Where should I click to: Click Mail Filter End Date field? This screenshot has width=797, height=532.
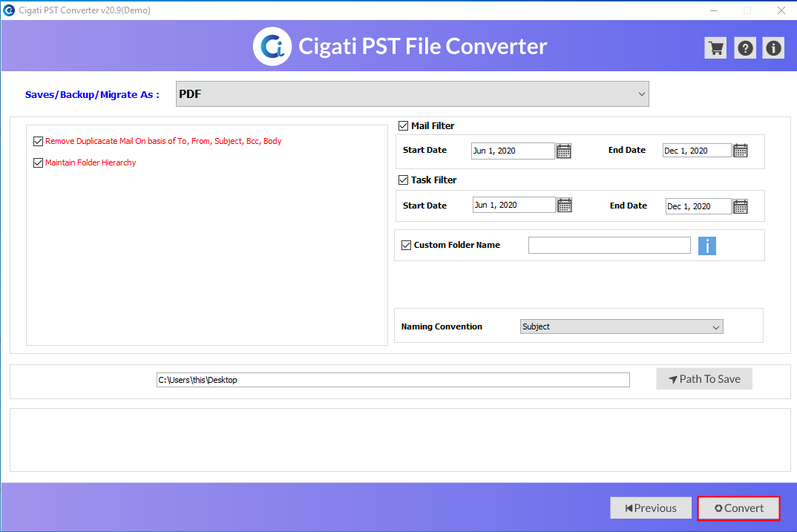pyautogui.click(x=696, y=151)
